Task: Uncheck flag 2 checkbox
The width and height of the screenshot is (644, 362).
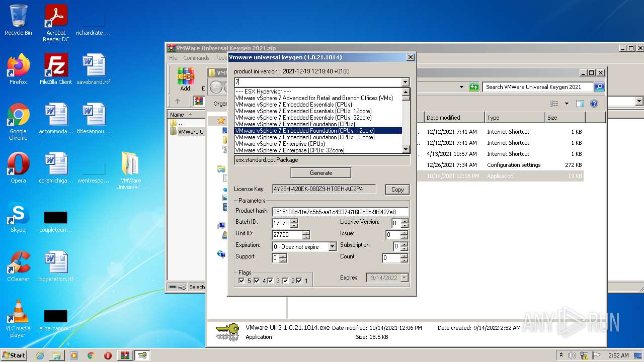Action: (285, 281)
